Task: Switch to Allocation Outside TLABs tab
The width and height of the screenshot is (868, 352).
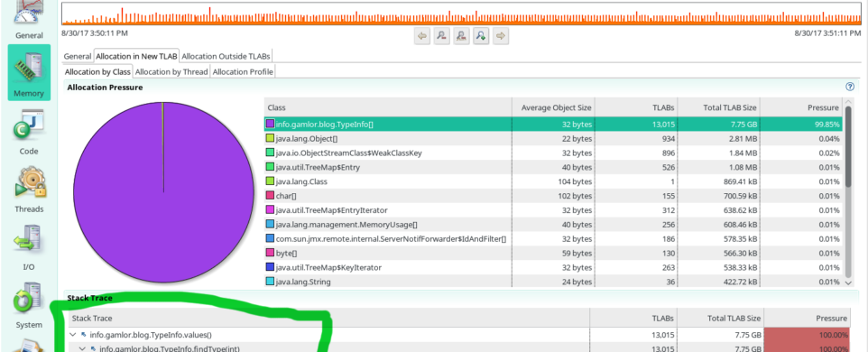Action: [226, 56]
